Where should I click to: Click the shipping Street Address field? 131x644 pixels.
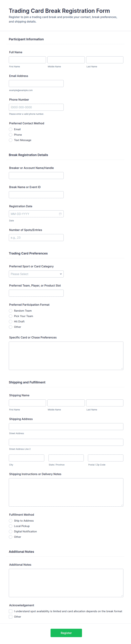[66, 426]
